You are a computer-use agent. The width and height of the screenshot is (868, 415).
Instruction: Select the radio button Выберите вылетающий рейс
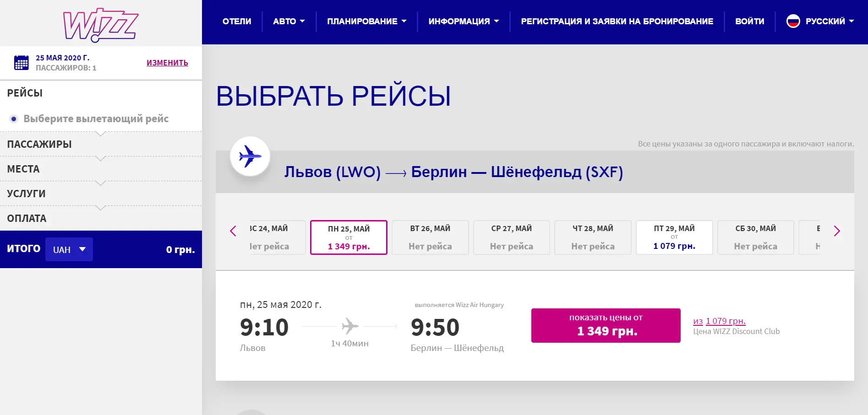[x=13, y=119]
